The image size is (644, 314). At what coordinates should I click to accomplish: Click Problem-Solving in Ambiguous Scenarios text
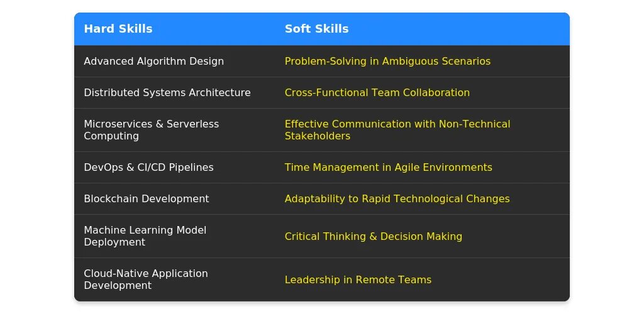(387, 62)
